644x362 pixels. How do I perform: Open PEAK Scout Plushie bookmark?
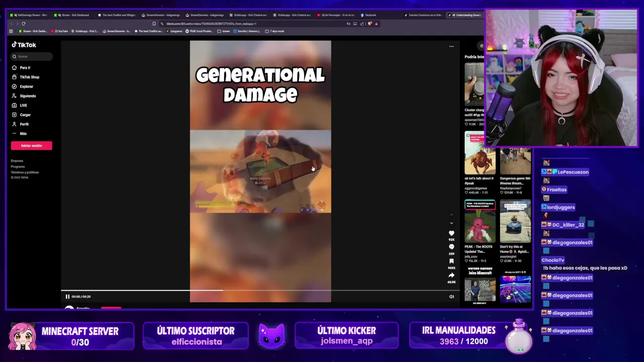199,31
